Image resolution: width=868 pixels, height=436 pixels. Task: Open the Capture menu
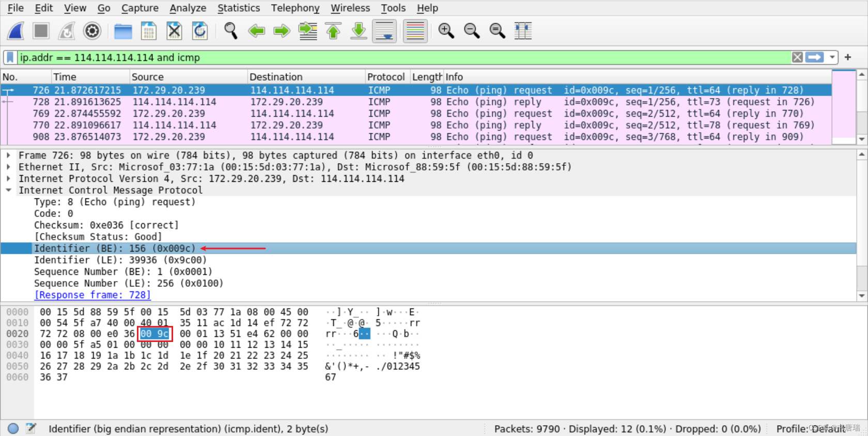140,8
